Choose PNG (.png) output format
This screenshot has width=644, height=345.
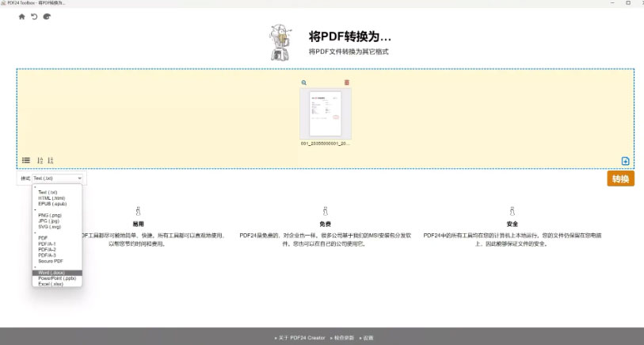coord(50,216)
